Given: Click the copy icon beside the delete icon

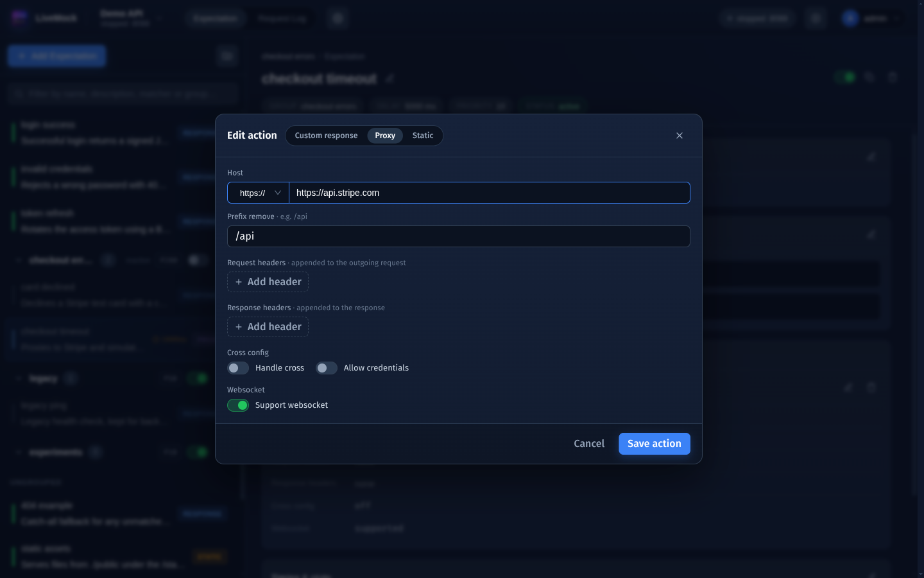Looking at the screenshot, I should tap(869, 77).
